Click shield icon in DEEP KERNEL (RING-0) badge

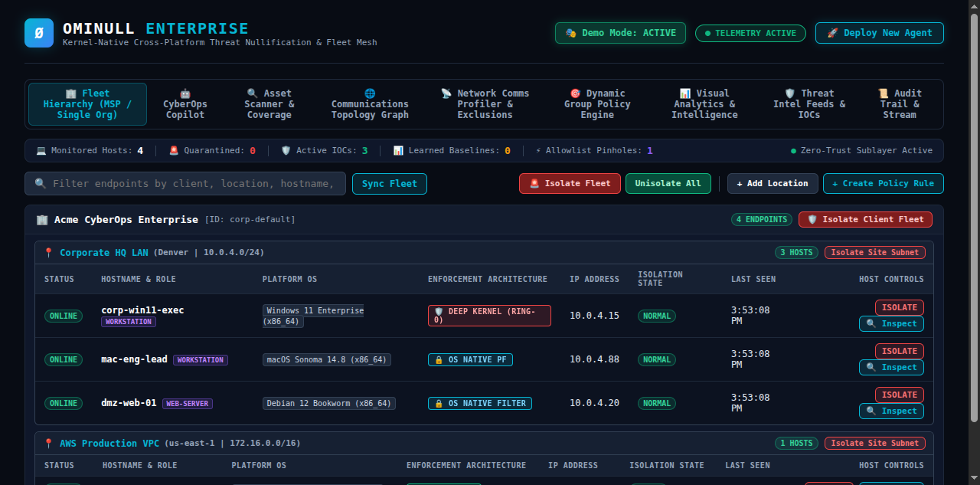439,312
